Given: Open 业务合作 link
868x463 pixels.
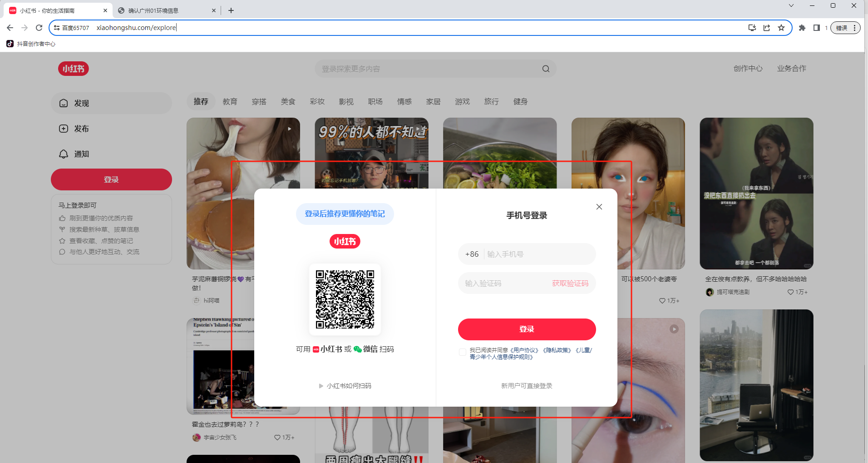Looking at the screenshot, I should pyautogui.click(x=792, y=69).
